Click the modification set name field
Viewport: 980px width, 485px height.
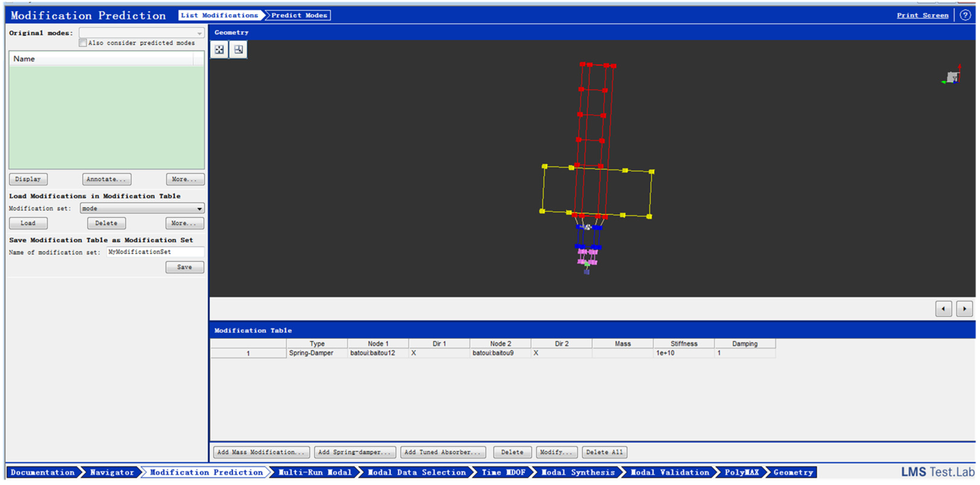155,252
